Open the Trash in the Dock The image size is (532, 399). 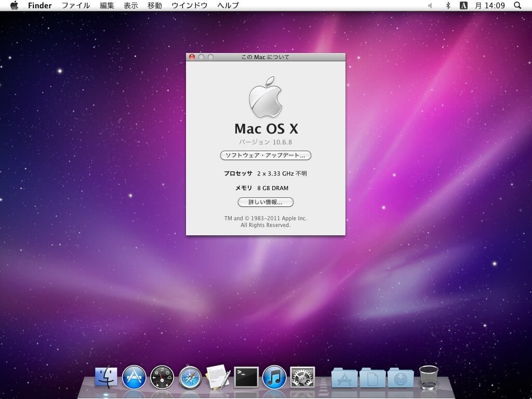(x=429, y=377)
